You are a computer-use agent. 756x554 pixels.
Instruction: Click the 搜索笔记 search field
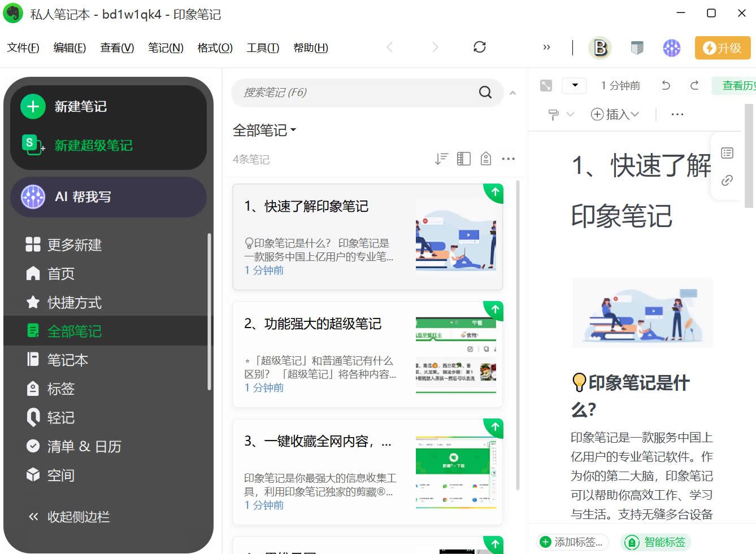(359, 93)
